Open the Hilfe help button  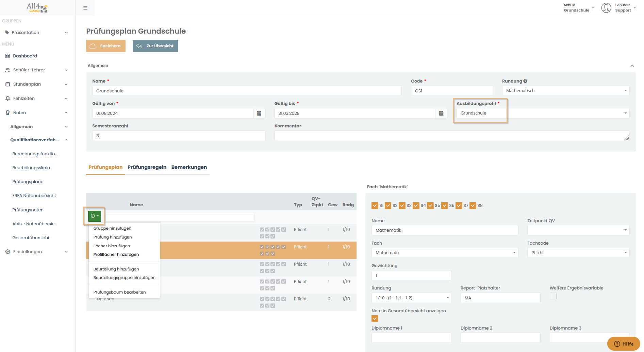click(x=624, y=344)
